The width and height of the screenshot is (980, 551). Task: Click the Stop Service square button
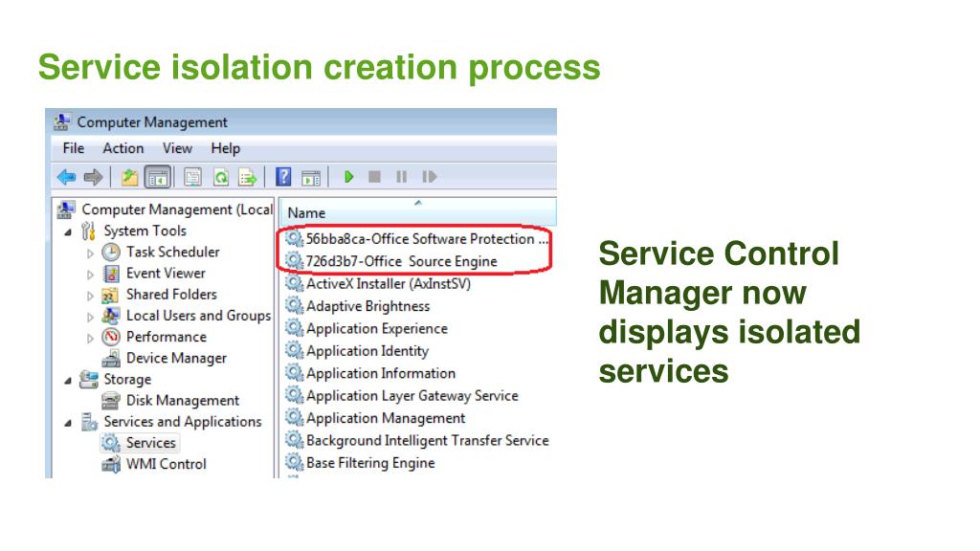point(374,177)
